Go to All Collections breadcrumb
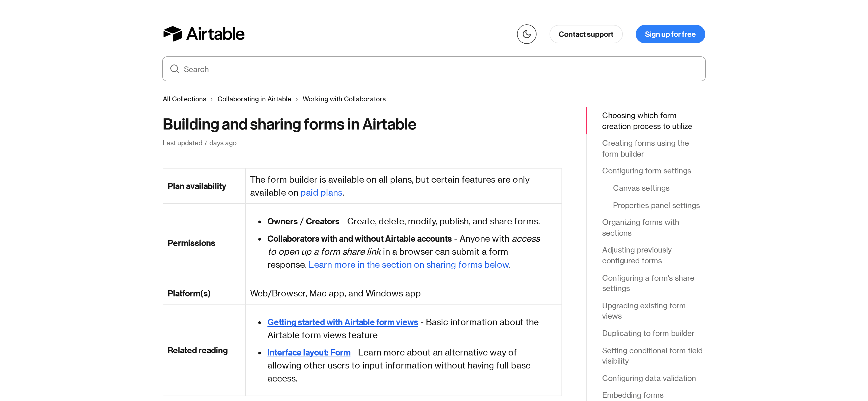This screenshot has height=401, width=868. pos(184,99)
